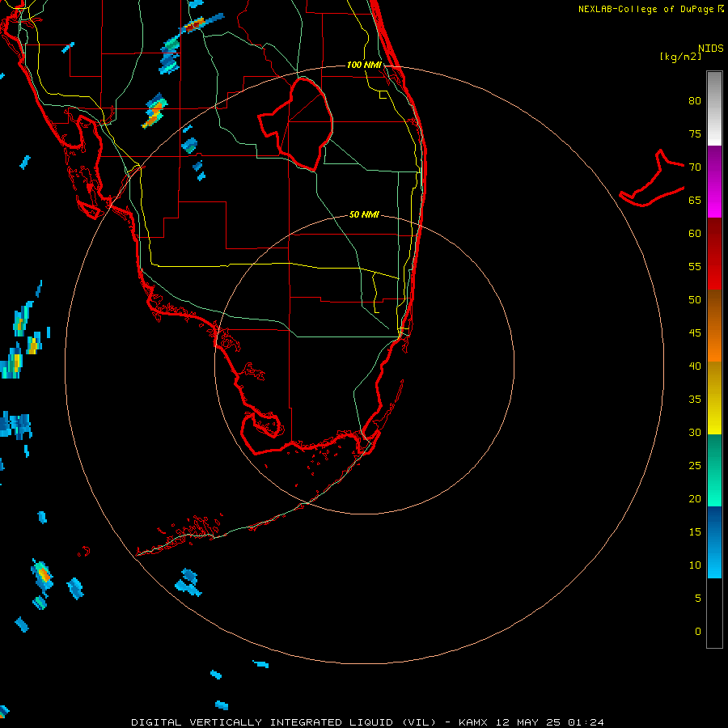Image resolution: width=728 pixels, height=728 pixels.
Task: Click the NIDS label above the legend
Action: coord(711,49)
